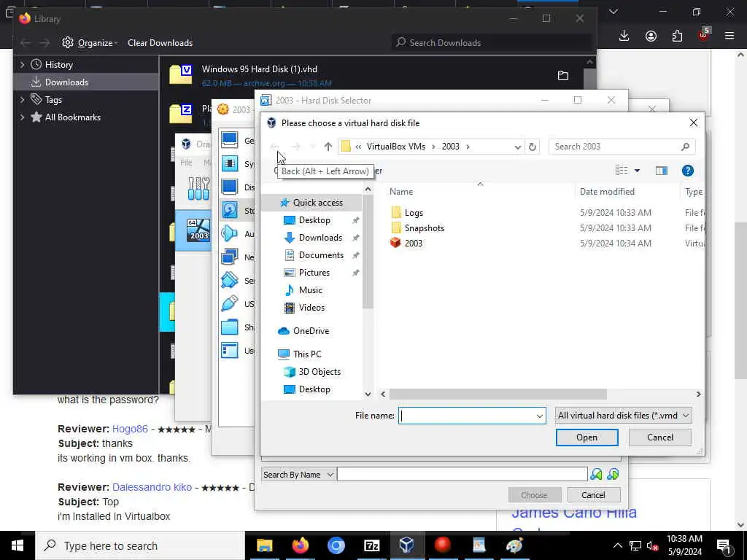Image resolution: width=747 pixels, height=560 pixels.
Task: Open VirtualBox from the taskbar
Action: 406,545
